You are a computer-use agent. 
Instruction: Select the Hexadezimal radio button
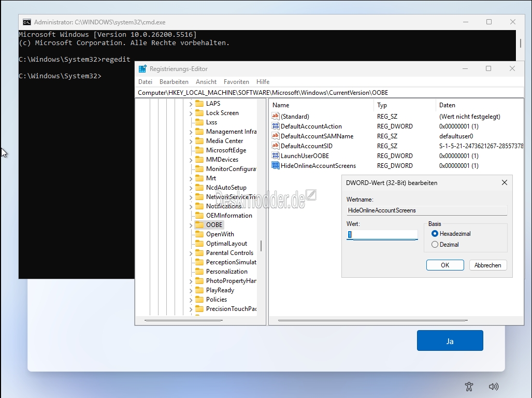[x=435, y=234]
